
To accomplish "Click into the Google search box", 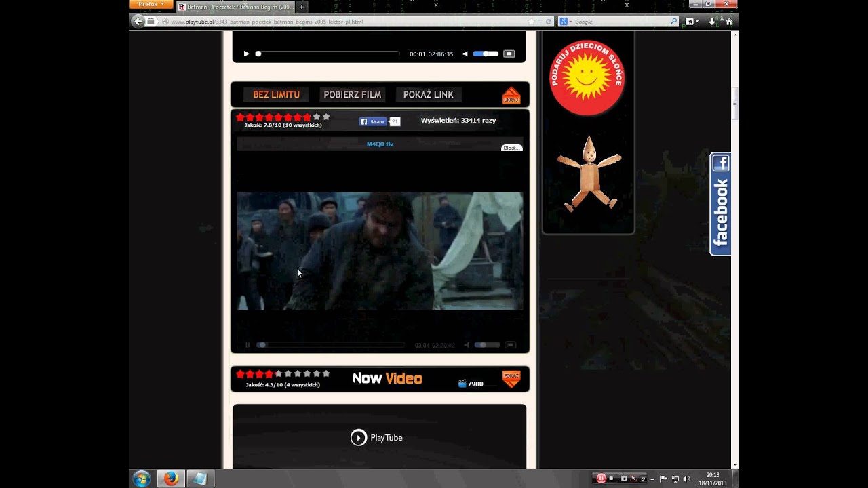I will tap(620, 22).
